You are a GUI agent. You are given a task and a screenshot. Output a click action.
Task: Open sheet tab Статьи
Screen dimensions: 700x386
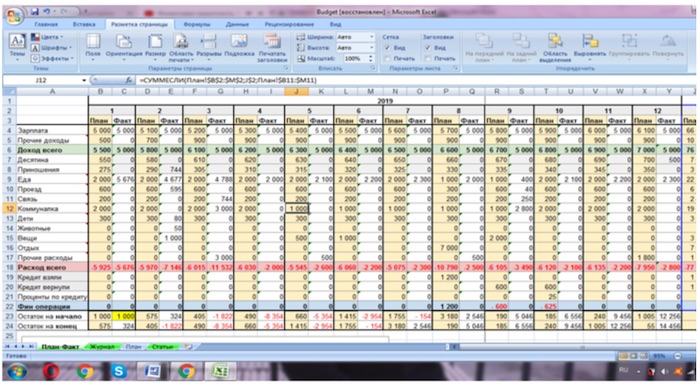click(x=162, y=347)
